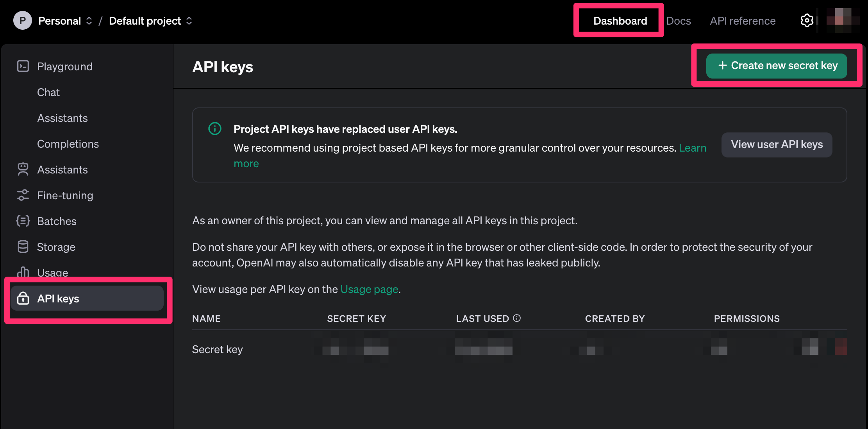Select Chat under Playground
This screenshot has height=429, width=868.
tap(48, 92)
